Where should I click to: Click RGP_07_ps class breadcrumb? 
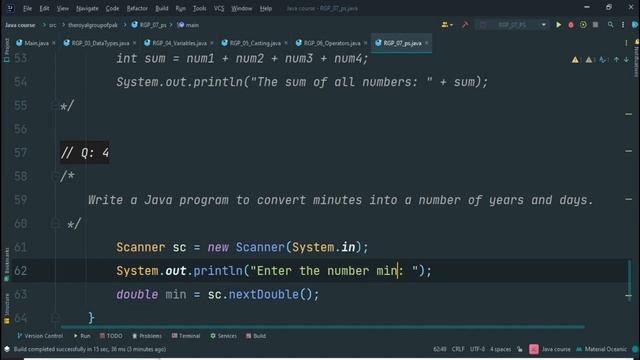(x=149, y=25)
